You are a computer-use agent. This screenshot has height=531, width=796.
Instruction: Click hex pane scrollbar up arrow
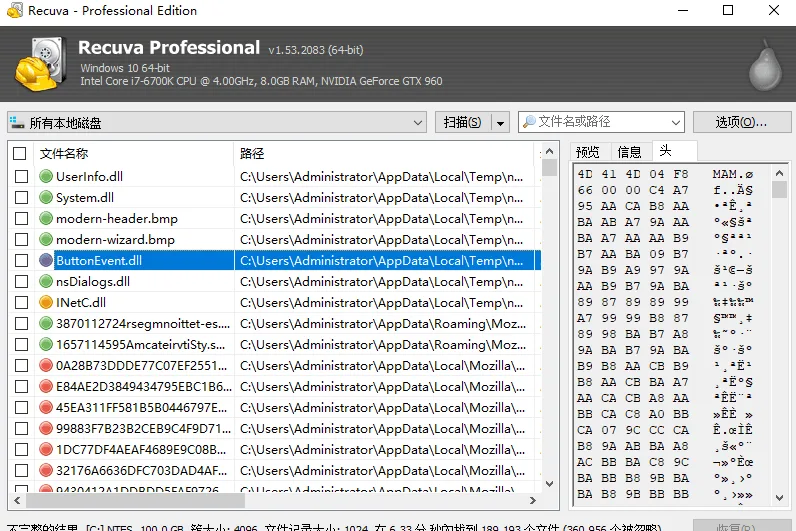coord(779,173)
